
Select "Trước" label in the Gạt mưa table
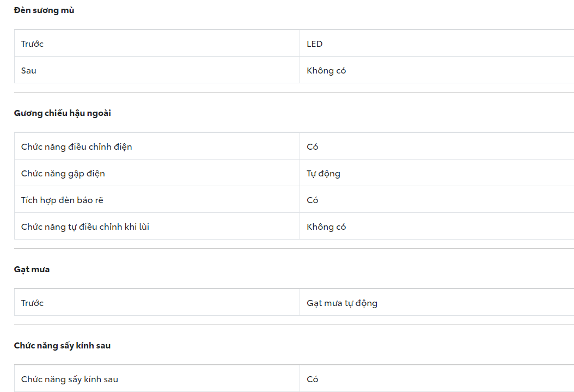32,303
